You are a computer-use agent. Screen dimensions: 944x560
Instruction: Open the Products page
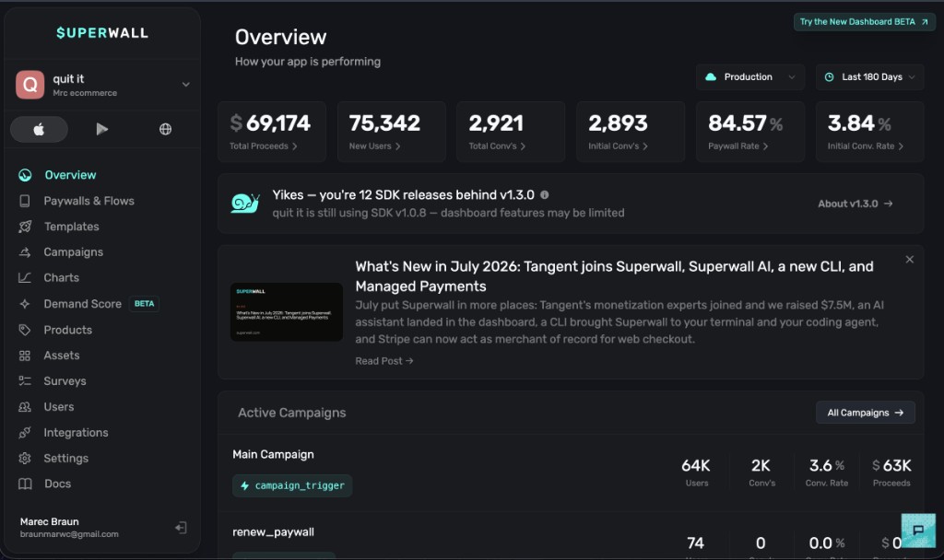[68, 330]
